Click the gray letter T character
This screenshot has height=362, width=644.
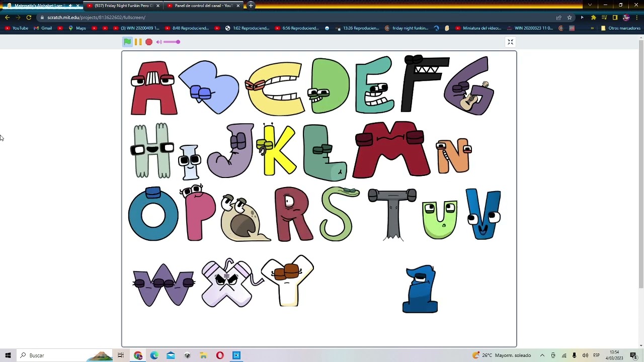(392, 215)
